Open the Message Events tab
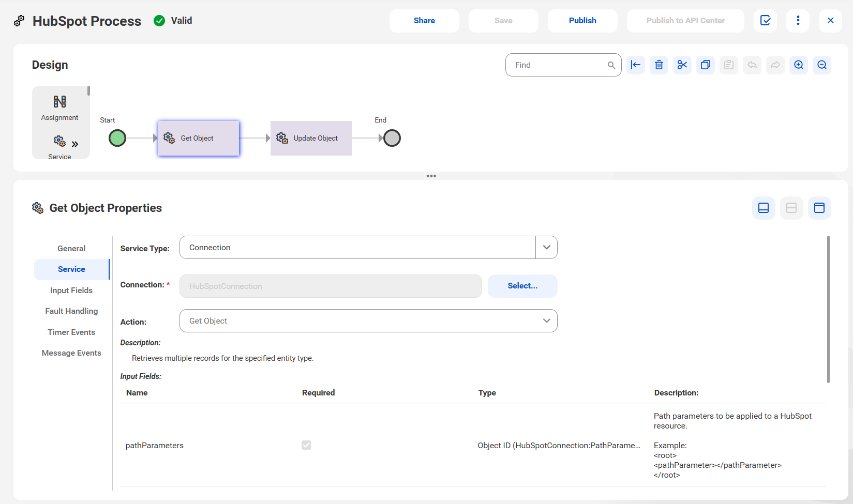853x504 pixels. click(71, 353)
